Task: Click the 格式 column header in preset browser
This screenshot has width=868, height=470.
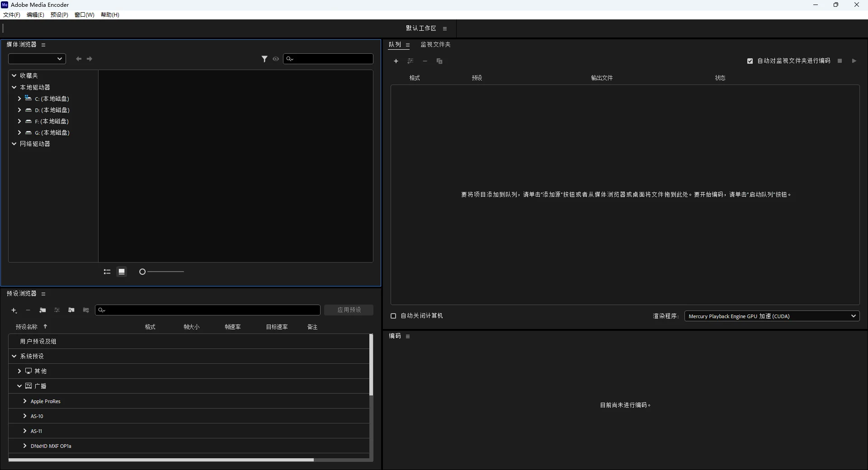Action: tap(150, 327)
